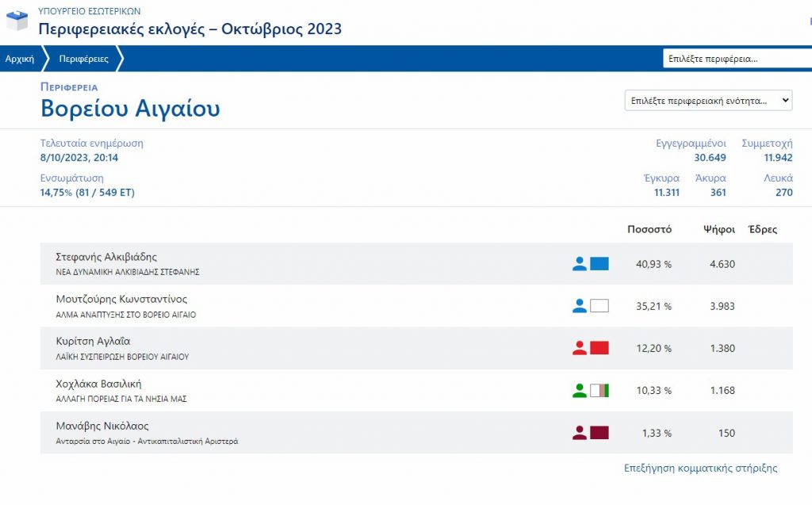
Task: Click red party flag icon for Κυρίτση
Action: pos(599,348)
